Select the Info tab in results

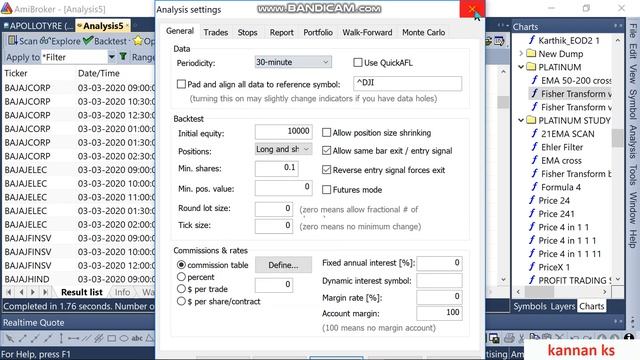click(x=122, y=292)
